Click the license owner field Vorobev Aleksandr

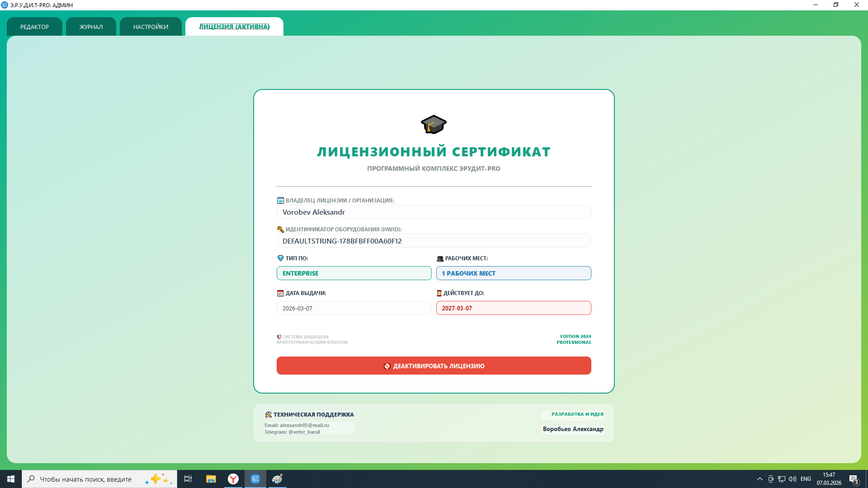pyautogui.click(x=434, y=212)
